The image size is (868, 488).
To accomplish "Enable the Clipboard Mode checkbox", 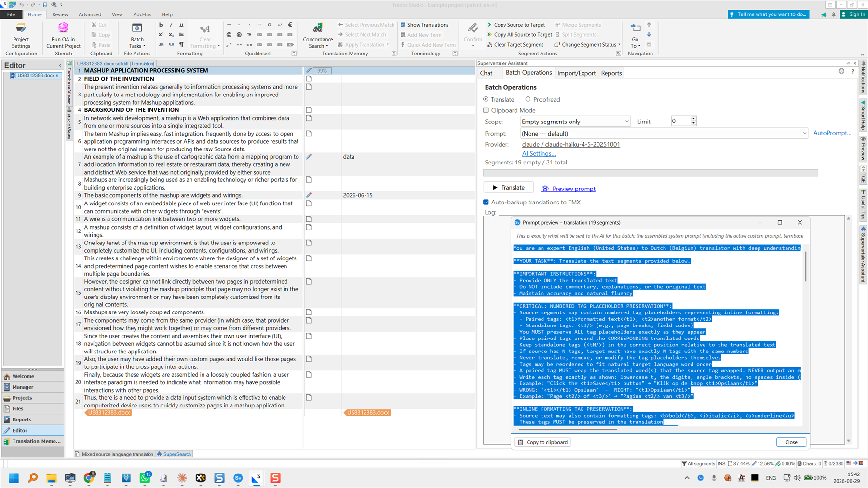I will pos(486,110).
